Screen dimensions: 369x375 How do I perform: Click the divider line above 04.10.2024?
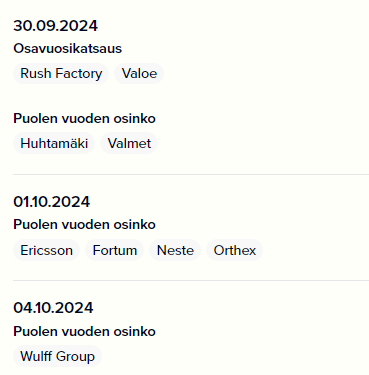click(191, 281)
